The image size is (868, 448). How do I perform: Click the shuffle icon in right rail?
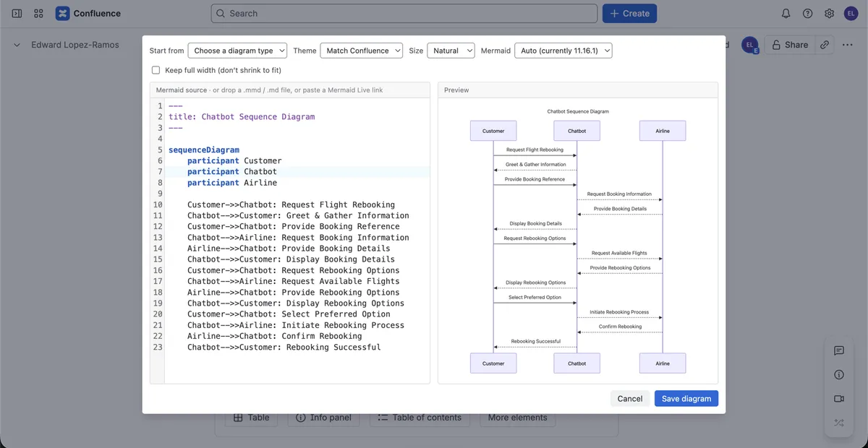(839, 423)
